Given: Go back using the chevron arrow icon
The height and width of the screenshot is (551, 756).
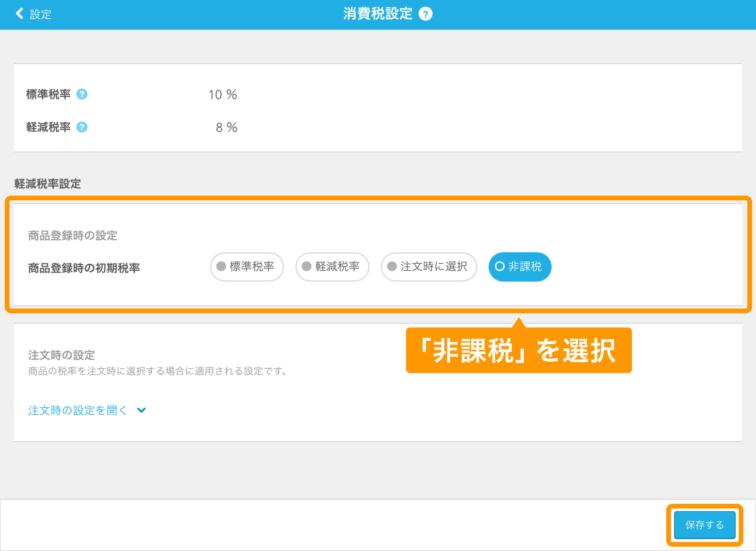Looking at the screenshot, I should tap(19, 14).
